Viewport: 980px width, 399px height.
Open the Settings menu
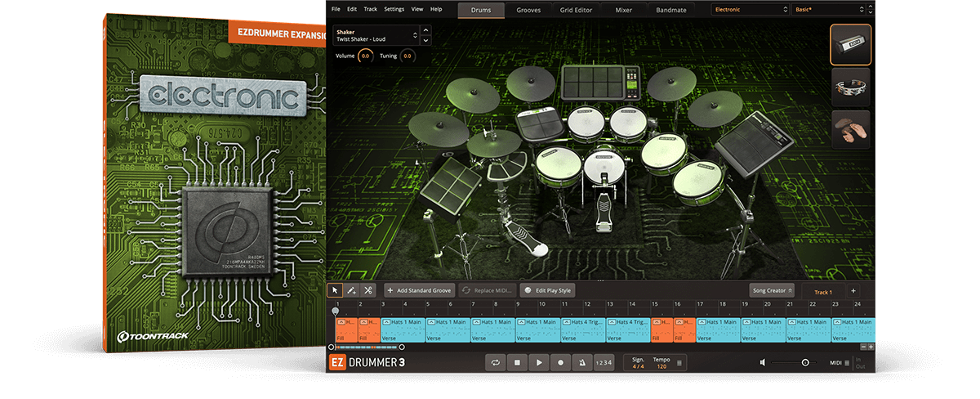(394, 9)
